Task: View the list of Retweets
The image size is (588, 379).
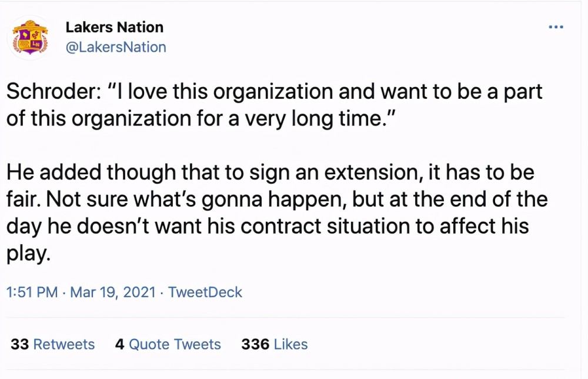Action: coord(64,344)
